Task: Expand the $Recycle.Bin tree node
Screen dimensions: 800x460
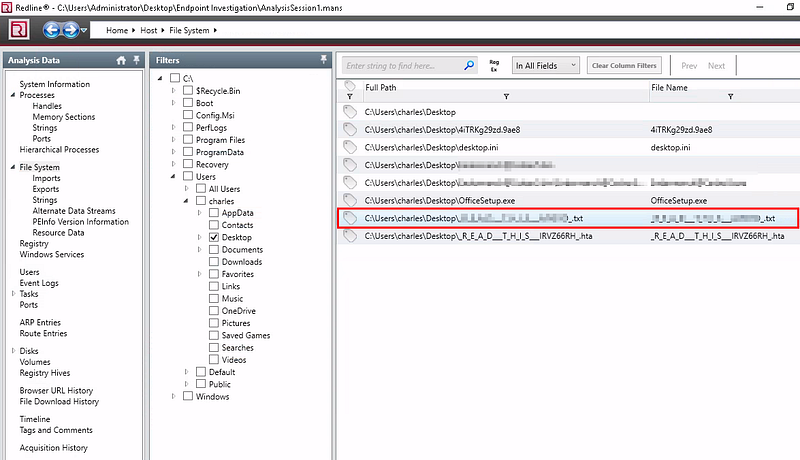Action: (173, 90)
